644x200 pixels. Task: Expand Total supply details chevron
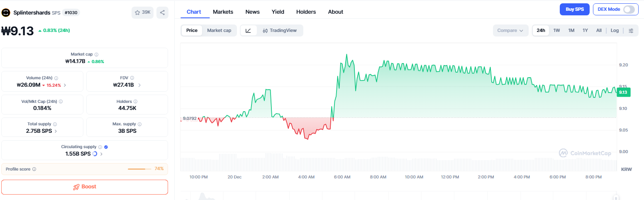click(56, 131)
